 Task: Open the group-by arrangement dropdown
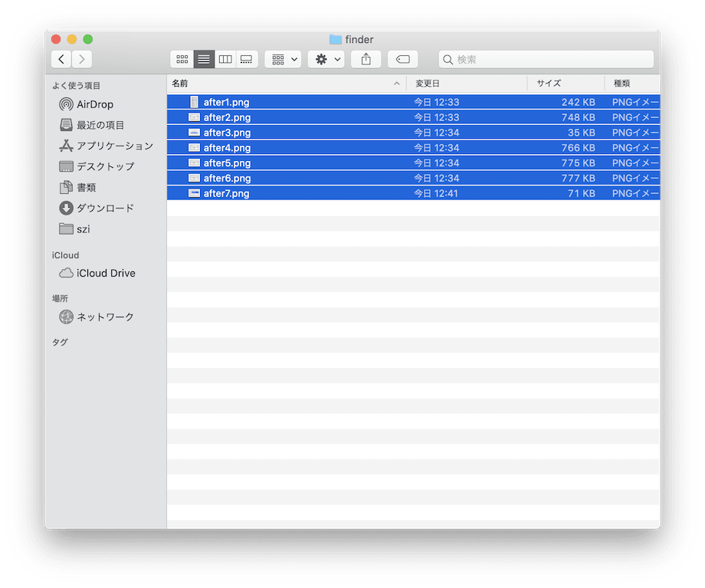pyautogui.click(x=284, y=59)
